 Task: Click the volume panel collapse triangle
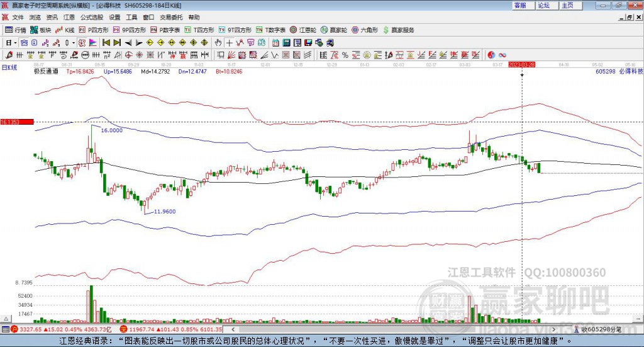[6, 319]
